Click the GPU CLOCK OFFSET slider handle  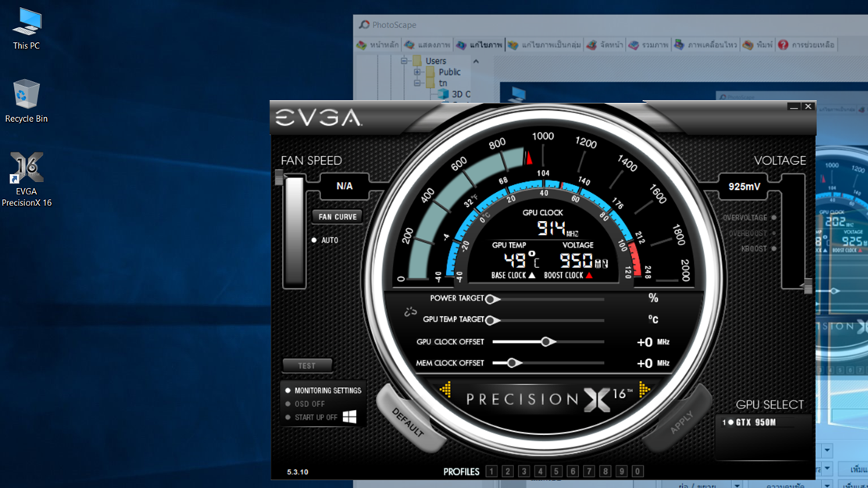pyautogui.click(x=547, y=342)
